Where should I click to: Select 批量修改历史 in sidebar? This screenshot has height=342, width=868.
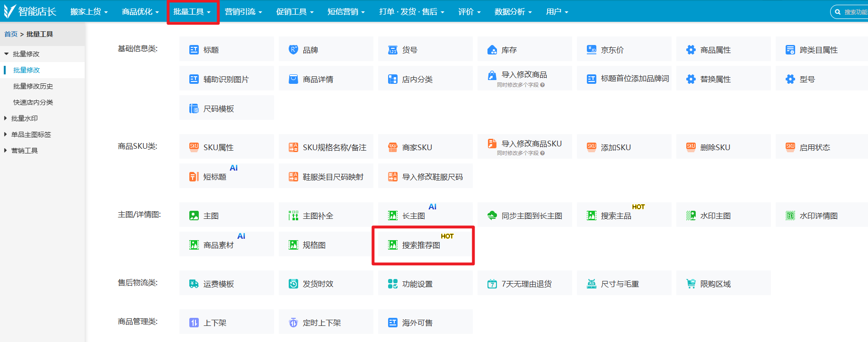tap(33, 86)
